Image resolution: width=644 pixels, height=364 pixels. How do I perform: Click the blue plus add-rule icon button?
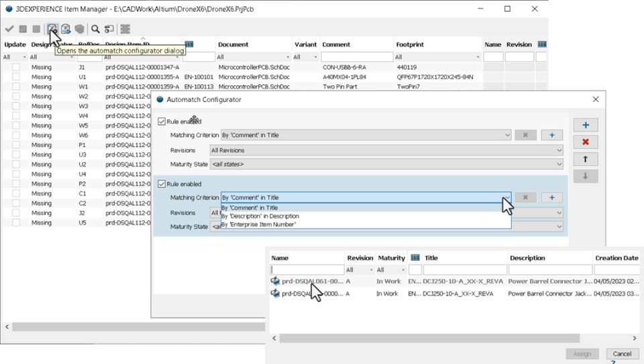click(586, 125)
